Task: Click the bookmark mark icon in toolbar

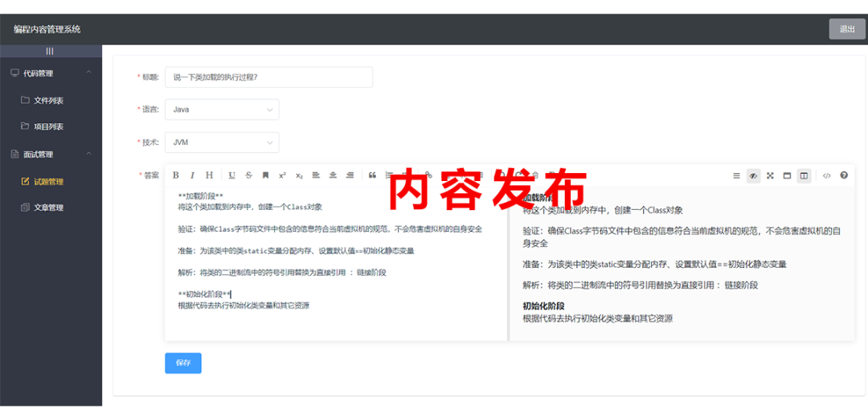Action: point(266,175)
